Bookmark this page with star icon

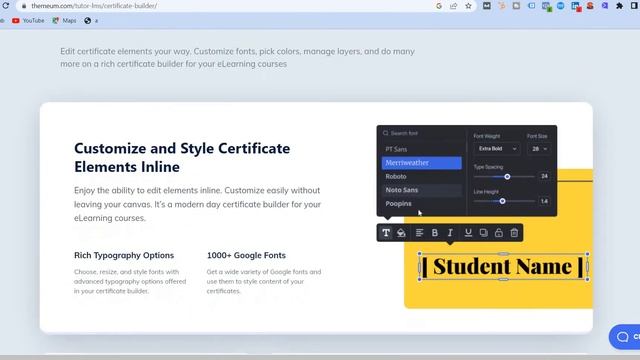(x=468, y=6)
